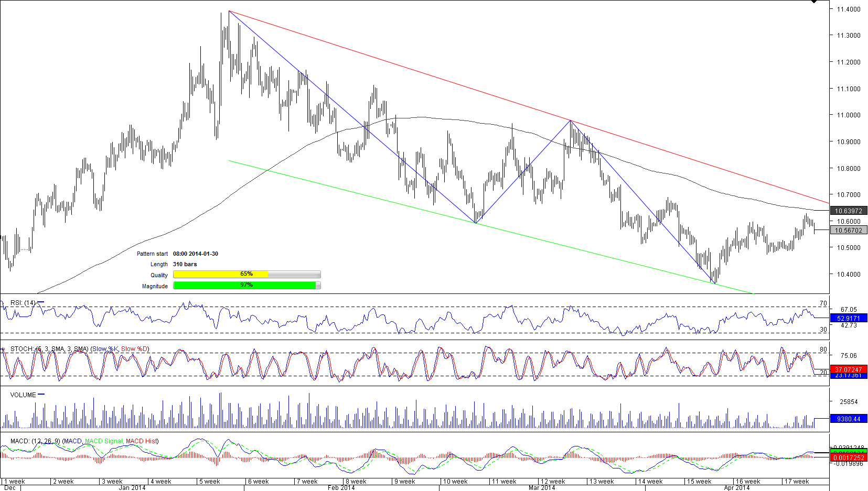
Task: Click the 'Feb 2014' month label
Action: point(341,488)
